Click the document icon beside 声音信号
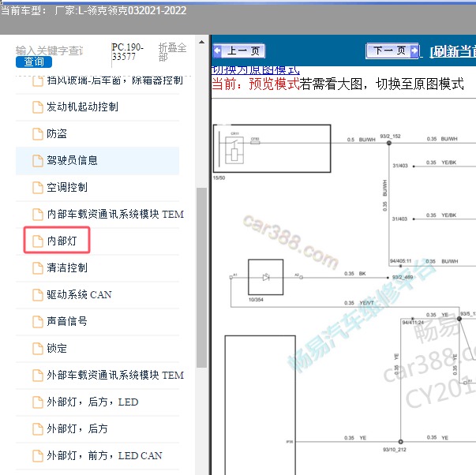This screenshot has width=476, height=475. pos(38,321)
